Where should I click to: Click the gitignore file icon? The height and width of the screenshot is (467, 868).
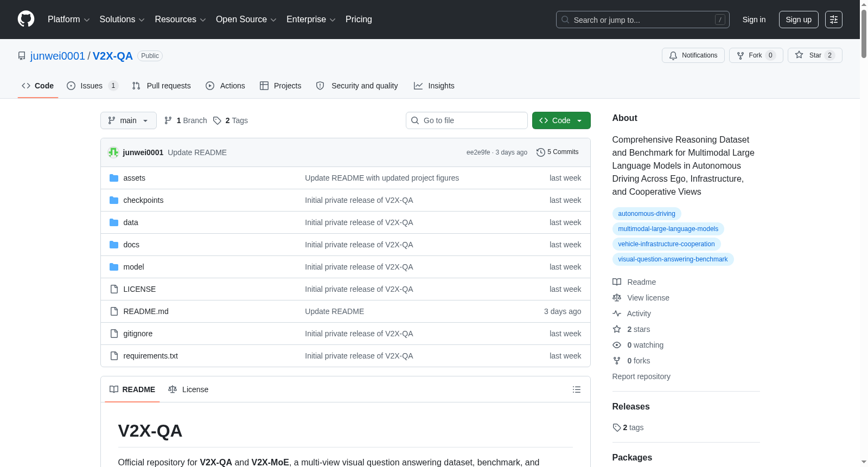pyautogui.click(x=114, y=334)
